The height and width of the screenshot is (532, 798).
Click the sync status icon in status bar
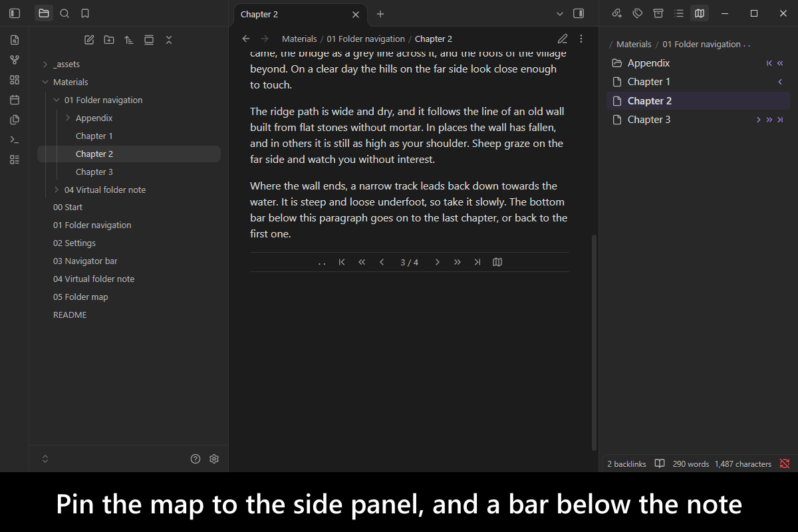[x=785, y=464]
